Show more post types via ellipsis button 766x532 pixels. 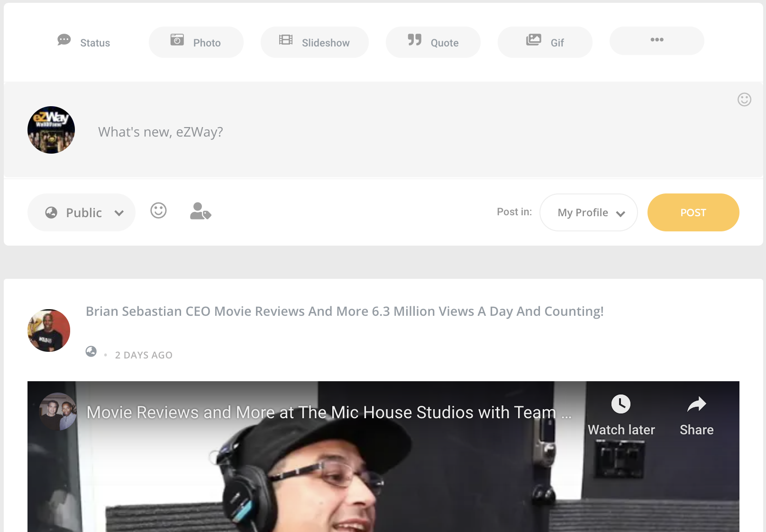pyautogui.click(x=657, y=40)
